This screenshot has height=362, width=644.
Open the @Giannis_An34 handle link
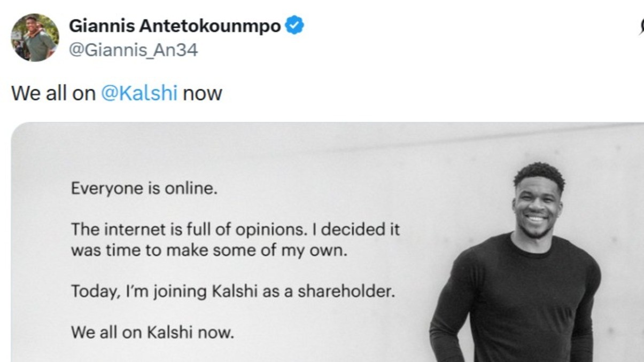[134, 50]
